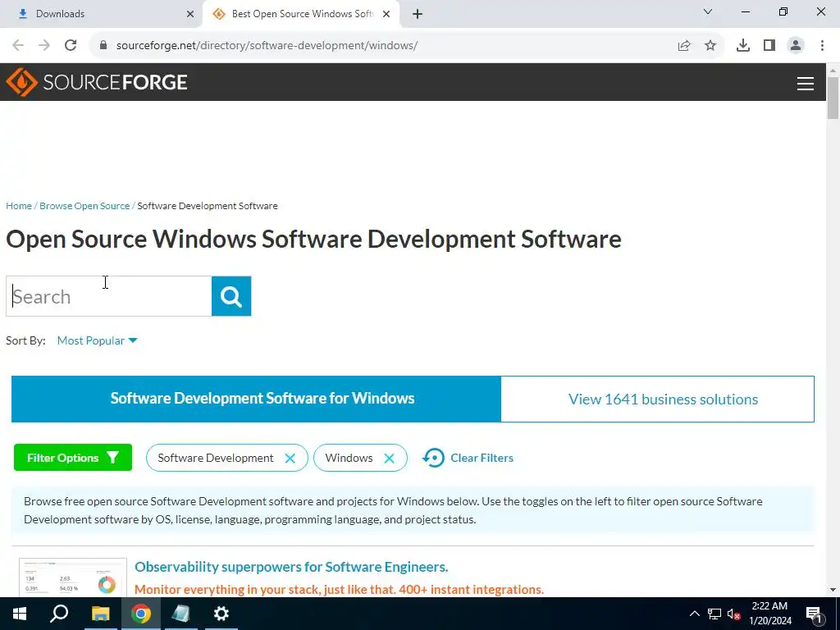This screenshot has width=840, height=630.
Task: Close the Best Open Source Windows tab
Action: point(386,14)
